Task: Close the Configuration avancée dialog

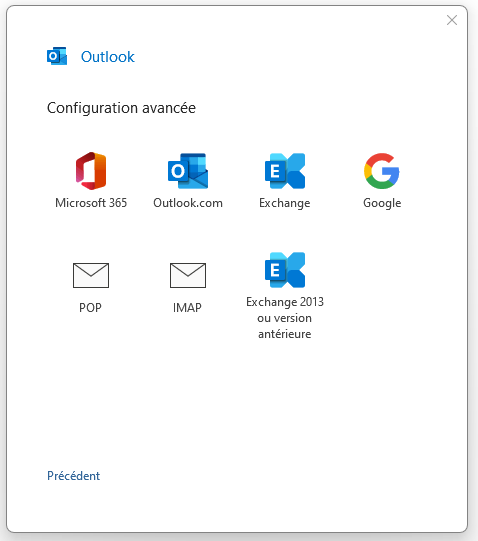Action: tap(452, 20)
